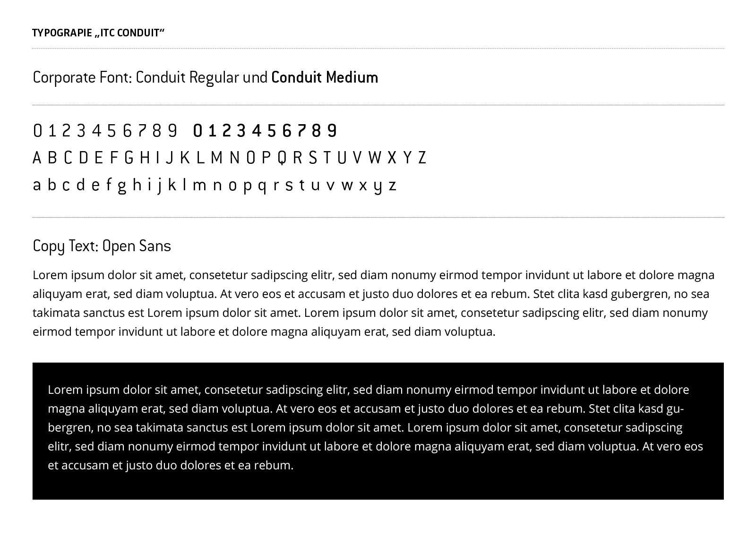Screen dimensions: 756x534
Task: Click the lowercase letter y specimen
Action: 378,187
